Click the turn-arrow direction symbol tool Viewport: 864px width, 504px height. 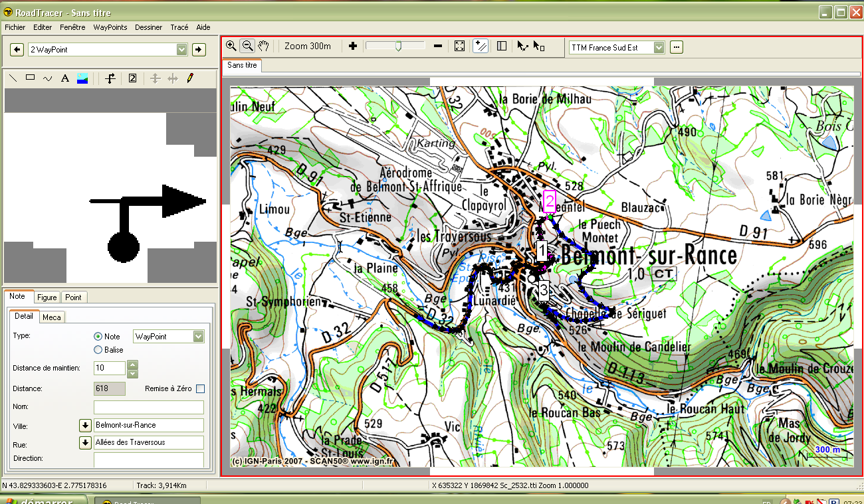click(x=111, y=78)
